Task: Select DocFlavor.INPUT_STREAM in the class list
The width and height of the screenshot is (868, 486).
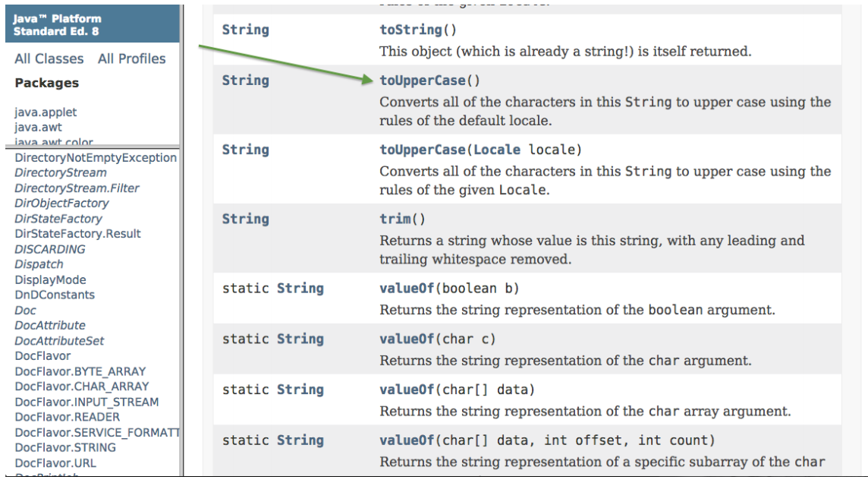Action: 86,402
